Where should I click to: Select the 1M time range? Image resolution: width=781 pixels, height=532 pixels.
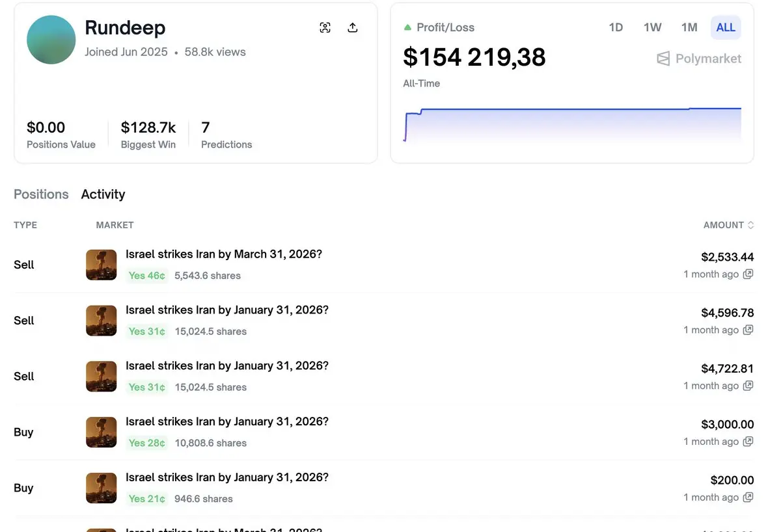pos(689,27)
